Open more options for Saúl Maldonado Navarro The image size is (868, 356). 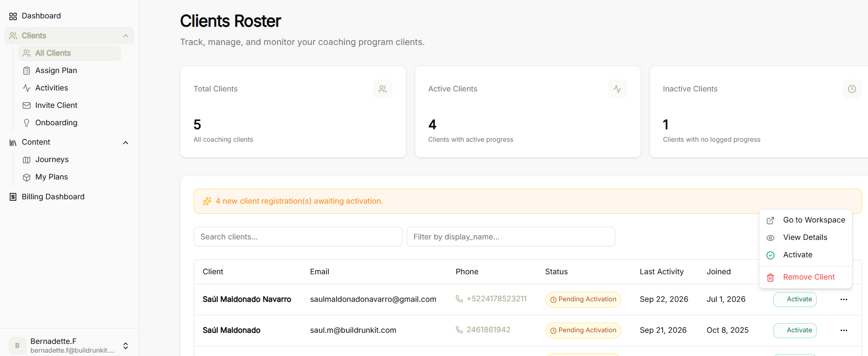[x=844, y=299]
